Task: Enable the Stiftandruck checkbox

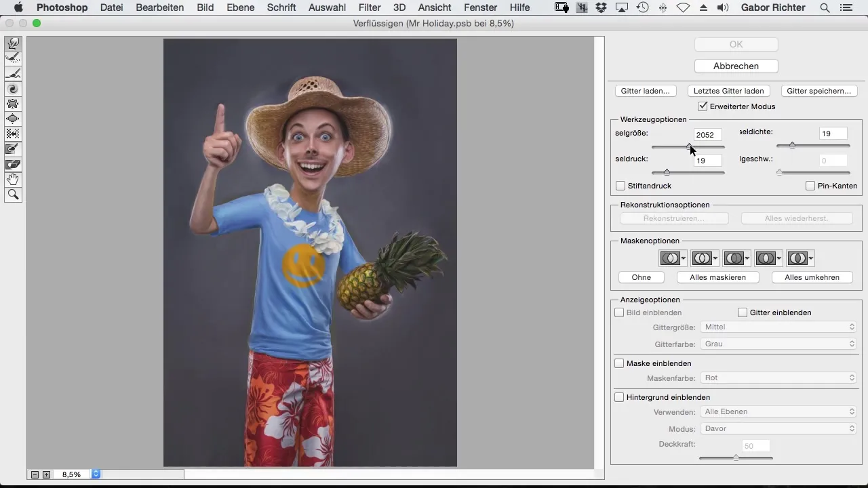Action: pyautogui.click(x=620, y=186)
